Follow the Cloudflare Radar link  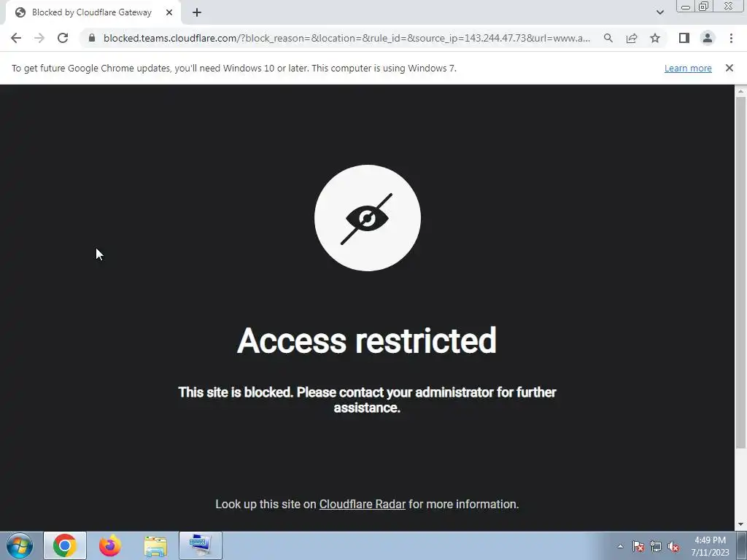pos(362,505)
